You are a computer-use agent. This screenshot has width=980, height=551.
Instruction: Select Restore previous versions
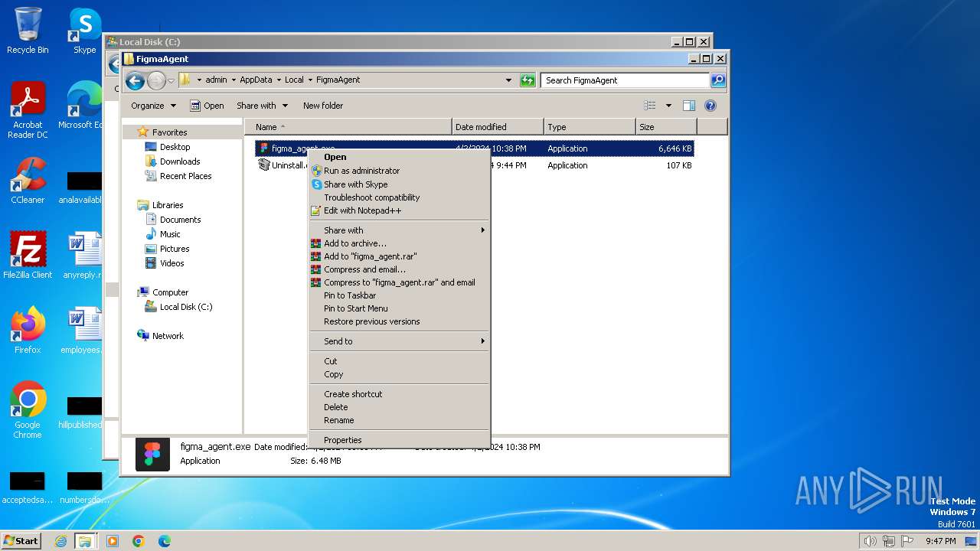399,321
